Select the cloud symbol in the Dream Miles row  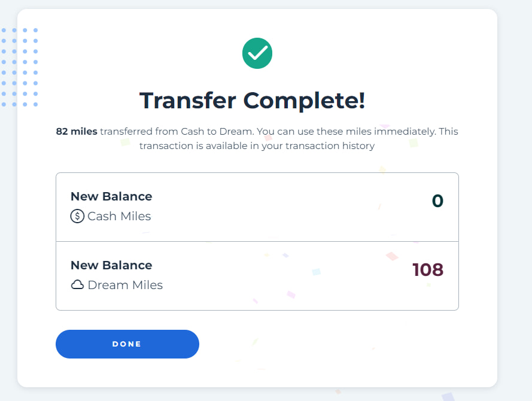pos(77,285)
